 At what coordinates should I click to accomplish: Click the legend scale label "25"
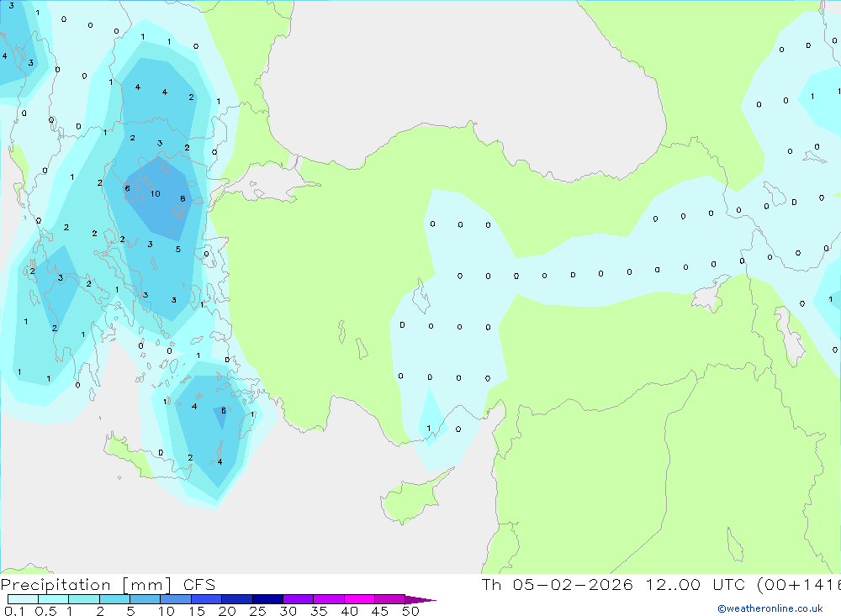coord(257,611)
